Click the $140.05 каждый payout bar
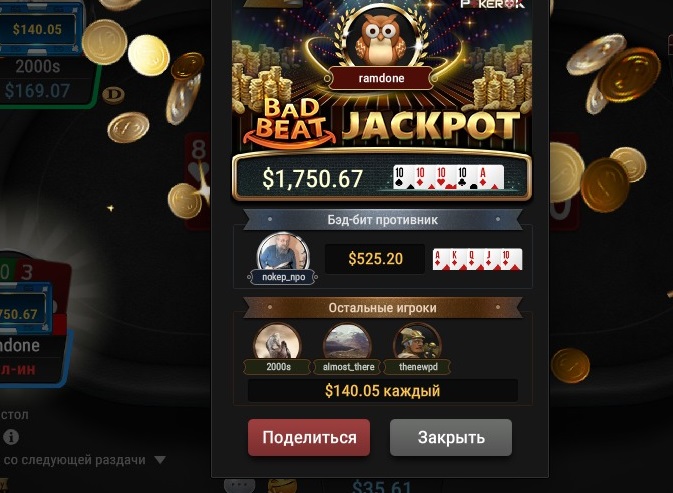Screen dimensions: 673x493 coord(382,390)
